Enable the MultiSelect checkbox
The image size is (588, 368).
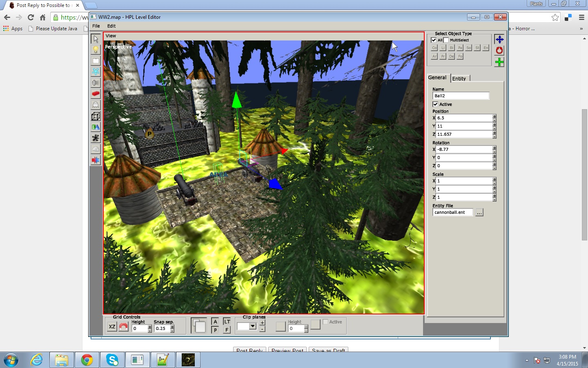click(446, 40)
